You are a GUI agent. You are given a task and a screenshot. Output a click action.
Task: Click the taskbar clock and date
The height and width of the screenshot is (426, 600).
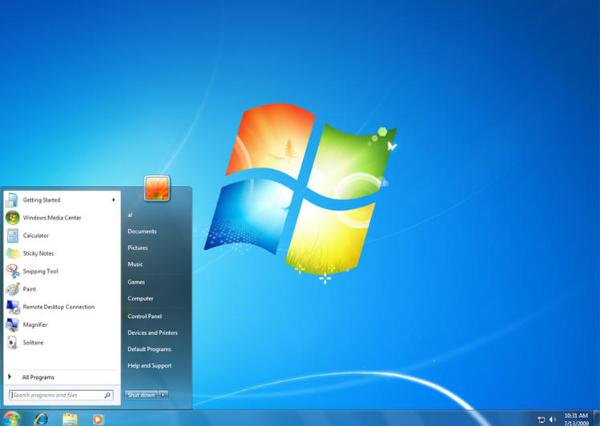click(x=576, y=419)
